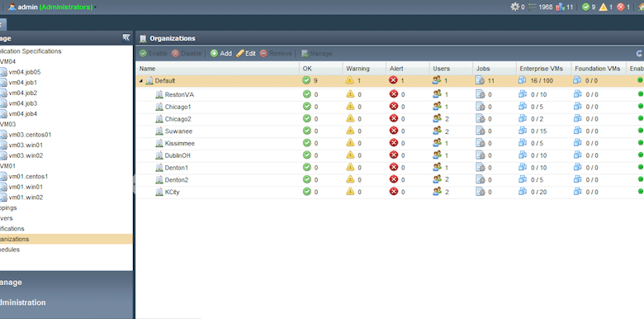
Task: Click the Disable toolbar button
Action: click(x=187, y=54)
